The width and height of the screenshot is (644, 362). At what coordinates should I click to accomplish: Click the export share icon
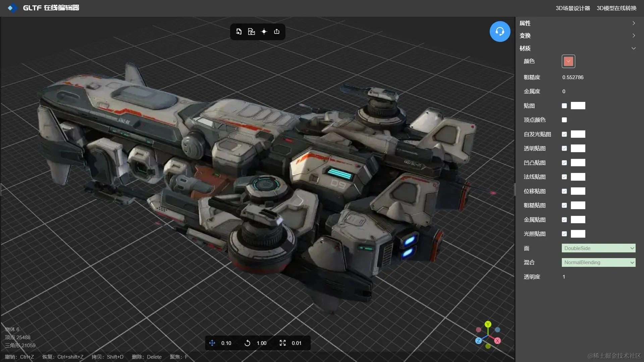[277, 32]
